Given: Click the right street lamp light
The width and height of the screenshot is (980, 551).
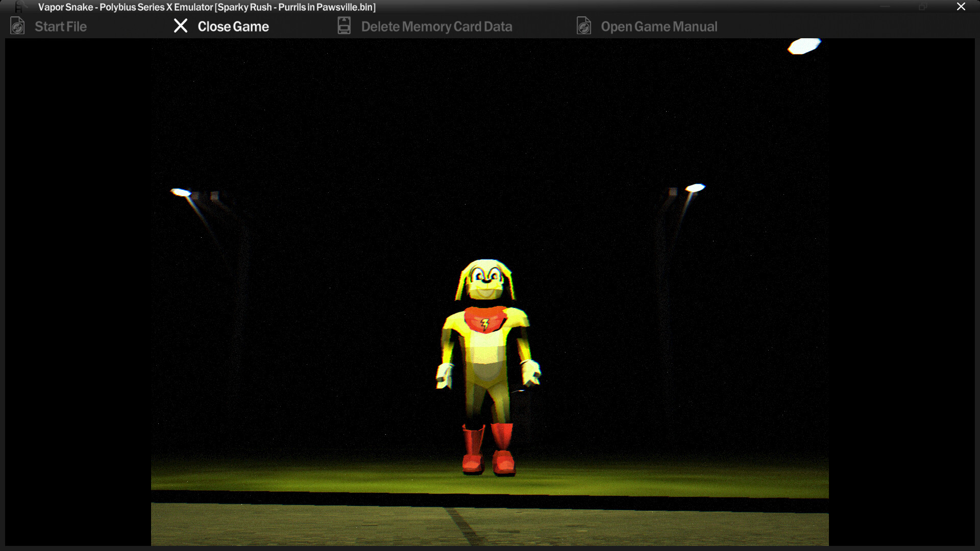Looking at the screenshot, I should coord(695,188).
